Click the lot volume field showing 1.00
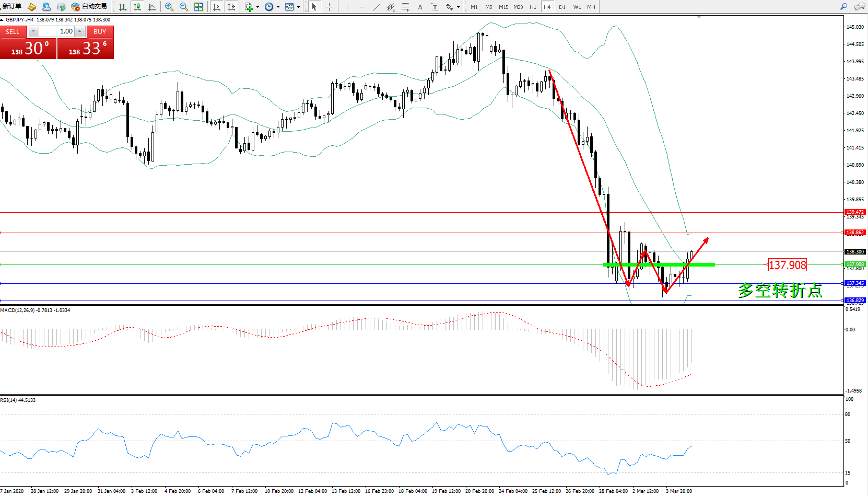 pyautogui.click(x=56, y=31)
